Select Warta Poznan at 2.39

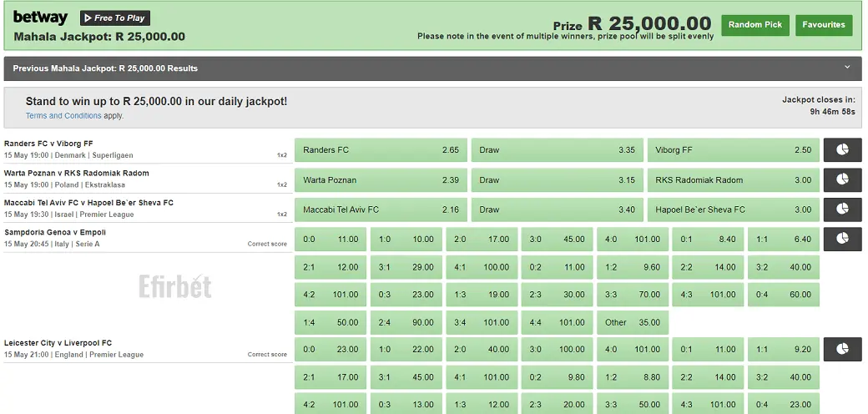pyautogui.click(x=381, y=180)
